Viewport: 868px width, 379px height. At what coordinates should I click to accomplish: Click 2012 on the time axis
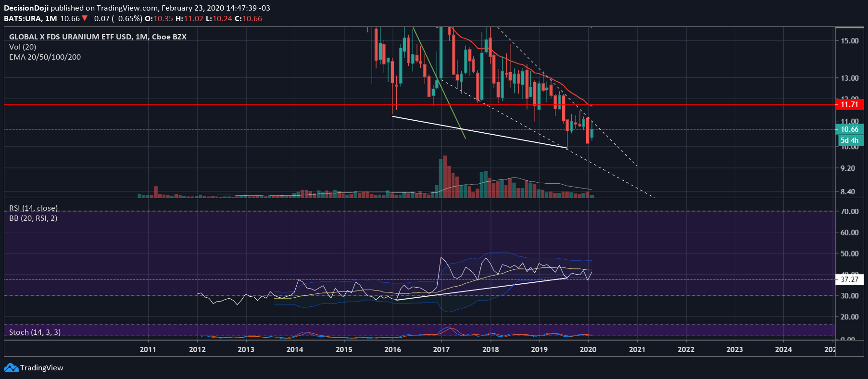click(x=197, y=349)
